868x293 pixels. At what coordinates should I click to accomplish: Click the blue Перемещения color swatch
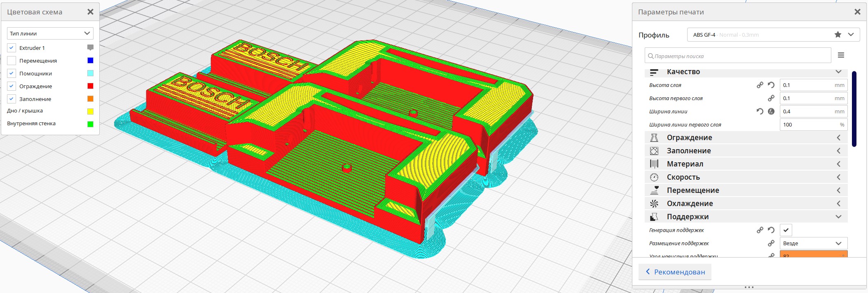91,61
